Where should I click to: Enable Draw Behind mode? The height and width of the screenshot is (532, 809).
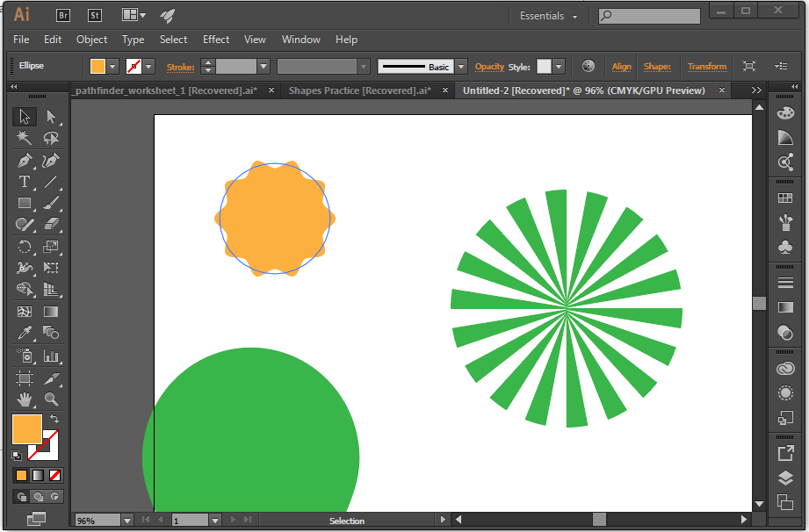tap(38, 497)
